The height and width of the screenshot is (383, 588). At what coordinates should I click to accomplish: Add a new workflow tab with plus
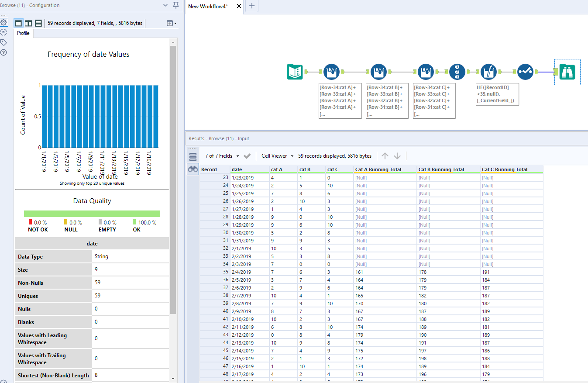252,6
